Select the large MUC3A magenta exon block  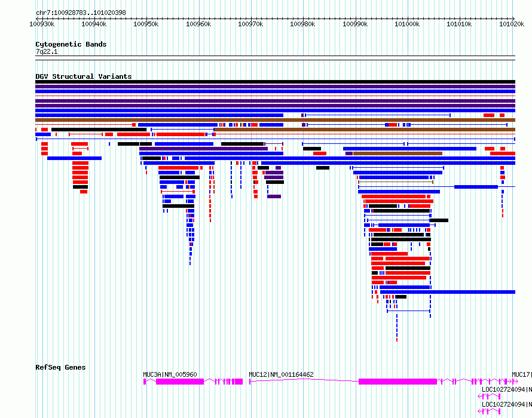pos(180,382)
